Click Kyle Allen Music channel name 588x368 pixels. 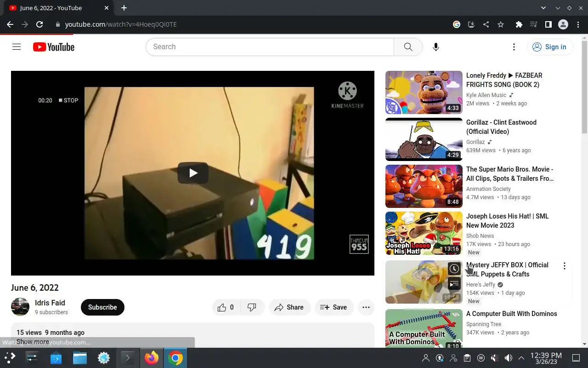[486, 95]
